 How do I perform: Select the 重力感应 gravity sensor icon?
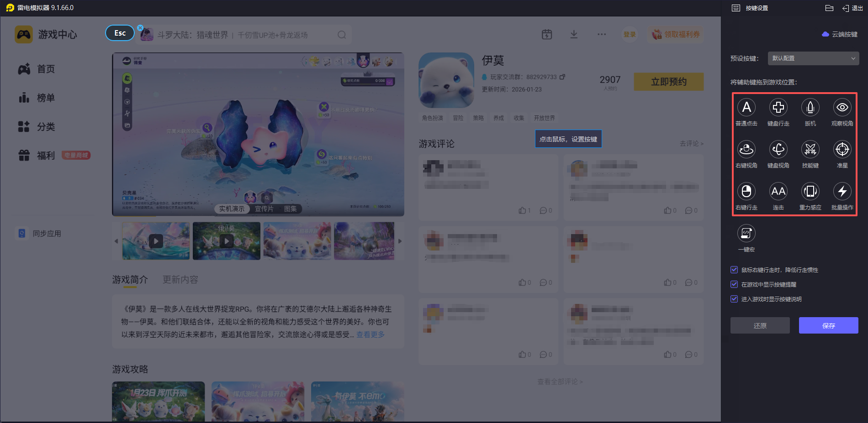pyautogui.click(x=810, y=192)
